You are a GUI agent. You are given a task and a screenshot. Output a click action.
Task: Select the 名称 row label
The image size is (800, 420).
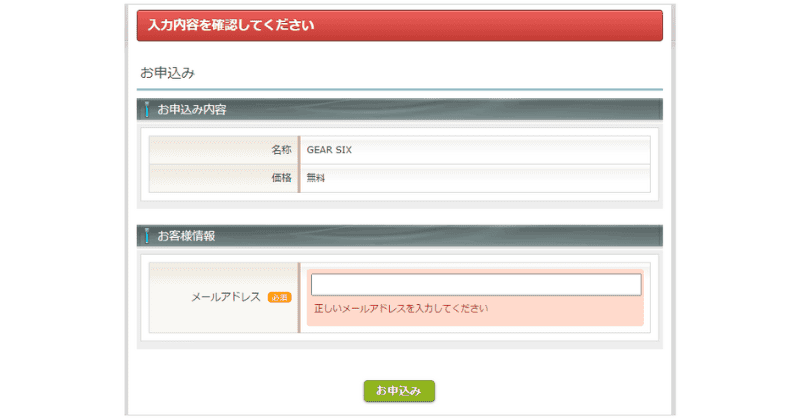point(280,150)
